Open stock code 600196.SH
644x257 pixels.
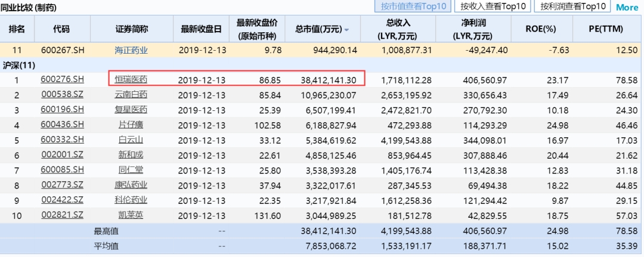(x=62, y=110)
